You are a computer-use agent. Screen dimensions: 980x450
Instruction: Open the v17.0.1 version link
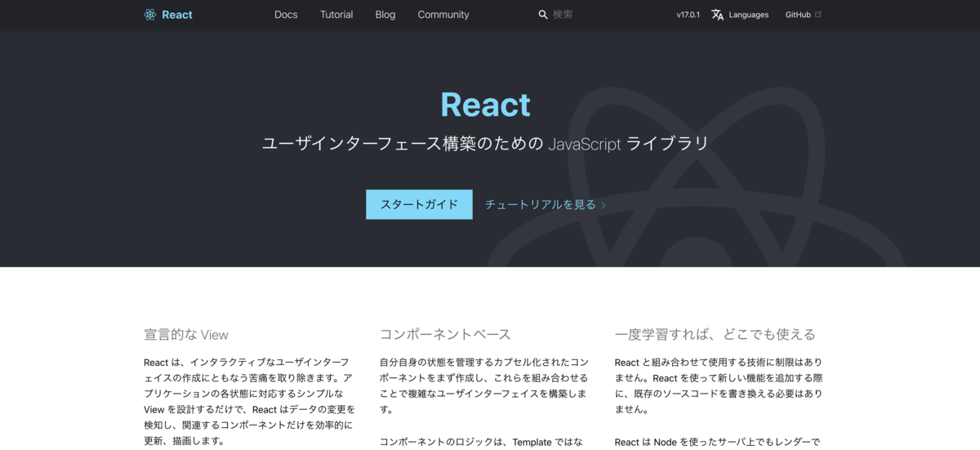688,15
